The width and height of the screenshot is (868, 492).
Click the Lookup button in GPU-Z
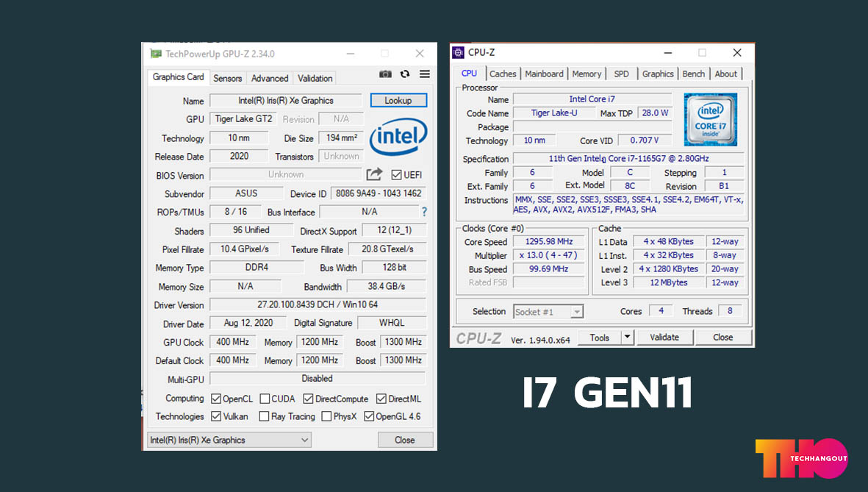[x=398, y=100]
